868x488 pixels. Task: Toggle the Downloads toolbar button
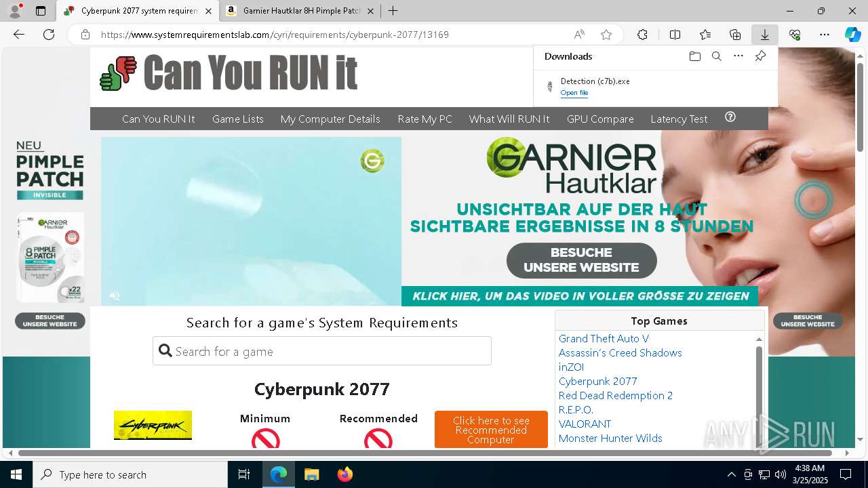click(764, 35)
